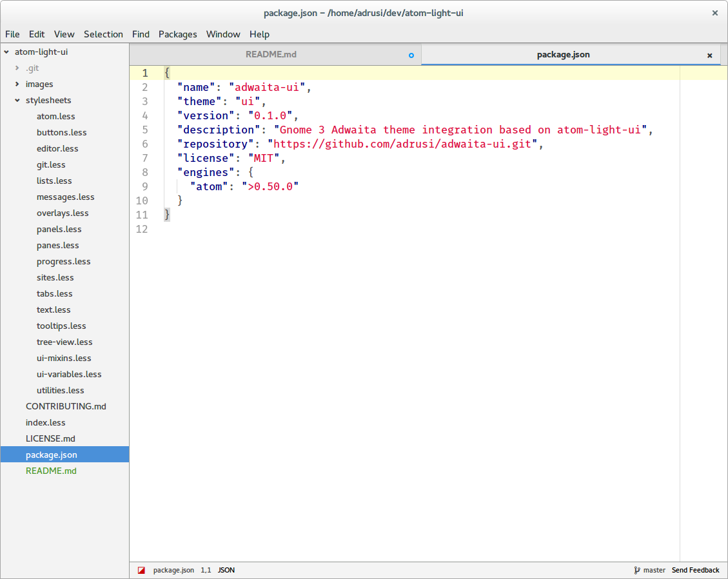The height and width of the screenshot is (579, 728).
Task: Open the File menu
Action: click(12, 34)
